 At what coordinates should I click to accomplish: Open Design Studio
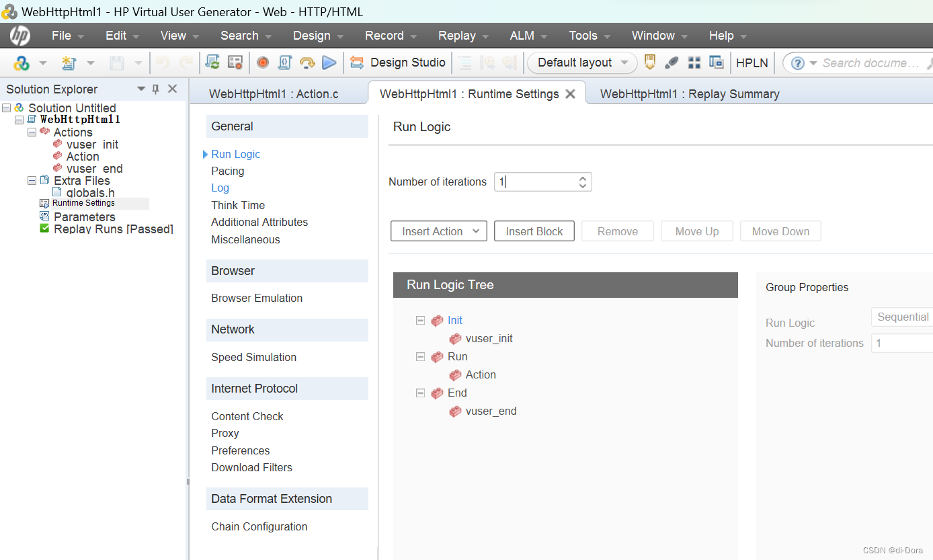point(398,63)
